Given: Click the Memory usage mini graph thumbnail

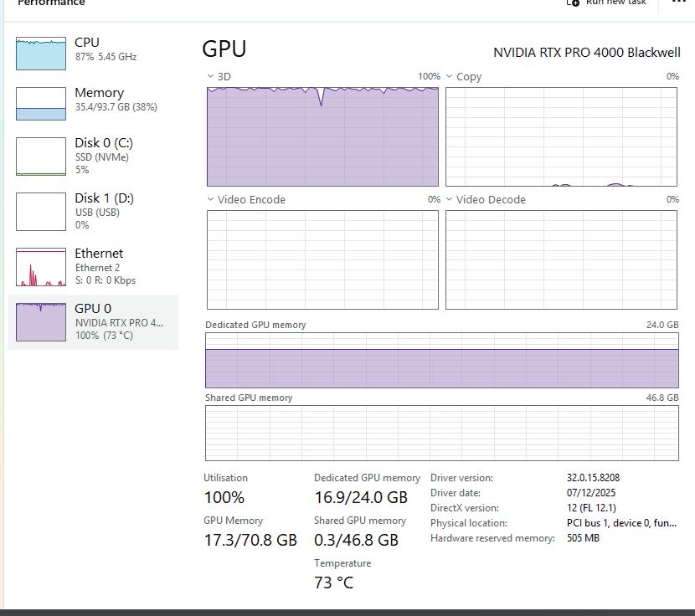Looking at the screenshot, I should point(41,104).
